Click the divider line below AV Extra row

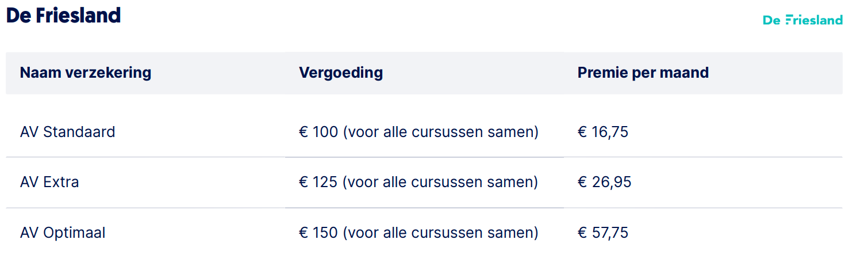coord(424,208)
